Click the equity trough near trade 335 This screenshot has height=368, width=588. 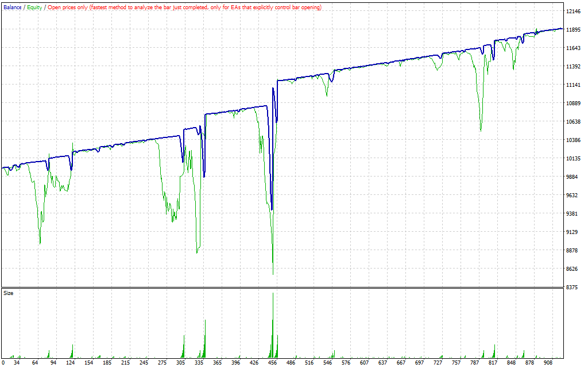coord(197,252)
